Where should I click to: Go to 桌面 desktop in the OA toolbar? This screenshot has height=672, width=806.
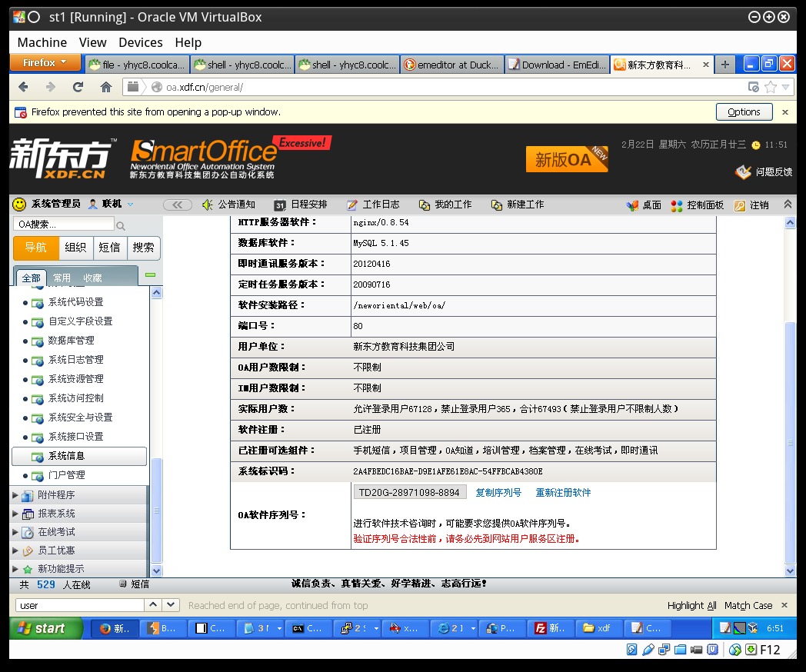click(644, 205)
